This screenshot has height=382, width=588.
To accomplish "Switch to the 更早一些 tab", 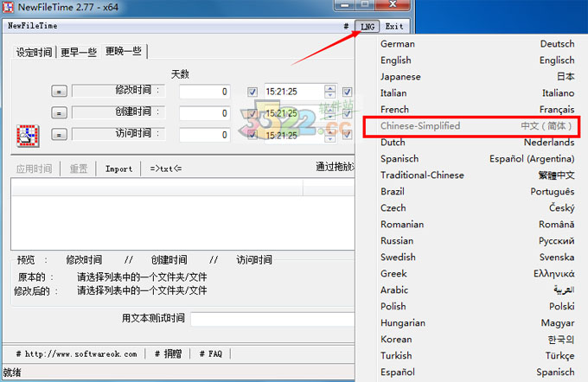I will (x=79, y=52).
